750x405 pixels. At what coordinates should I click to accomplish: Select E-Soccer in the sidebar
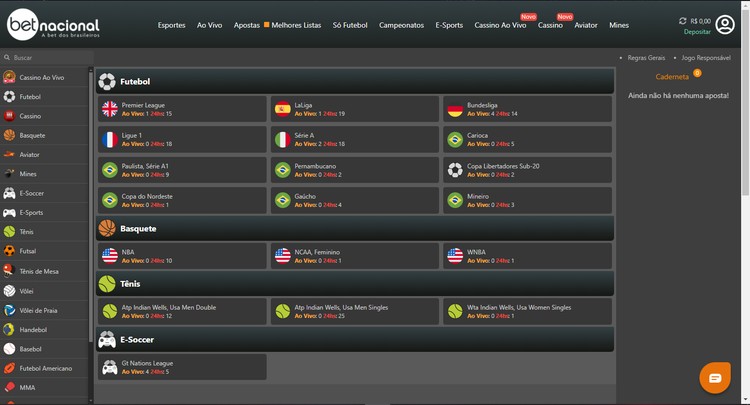pos(44,193)
